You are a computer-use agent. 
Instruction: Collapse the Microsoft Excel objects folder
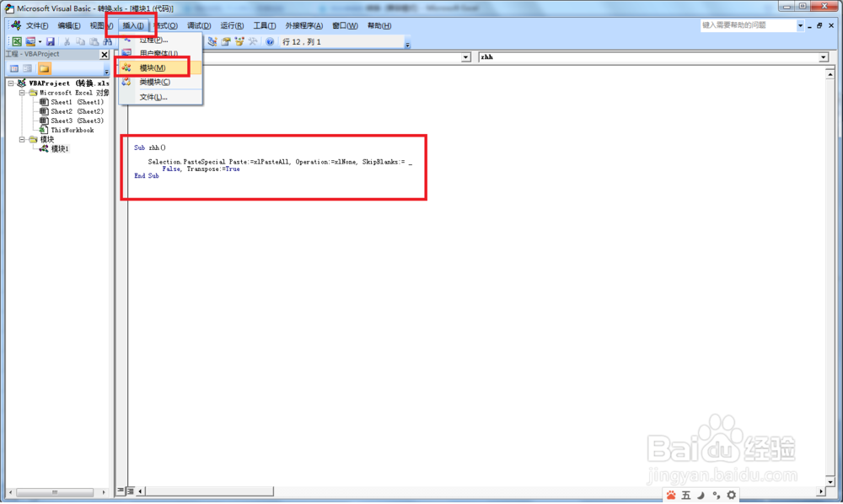coord(22,93)
